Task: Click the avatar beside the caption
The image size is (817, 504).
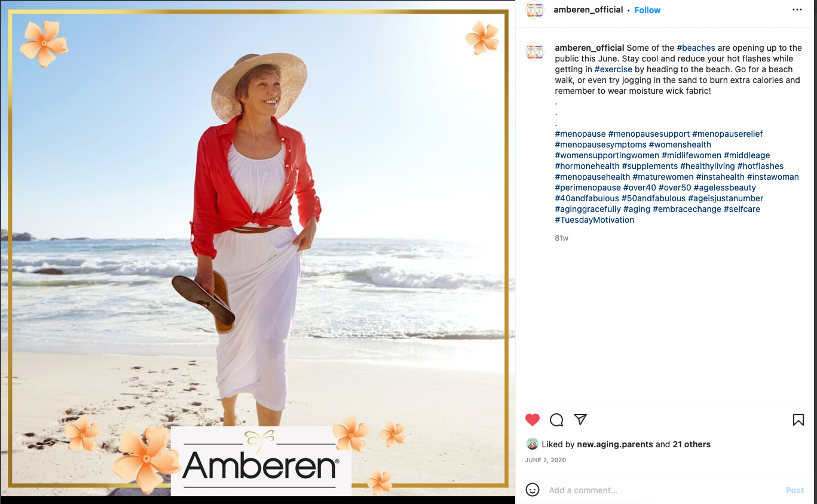Action: pos(535,51)
